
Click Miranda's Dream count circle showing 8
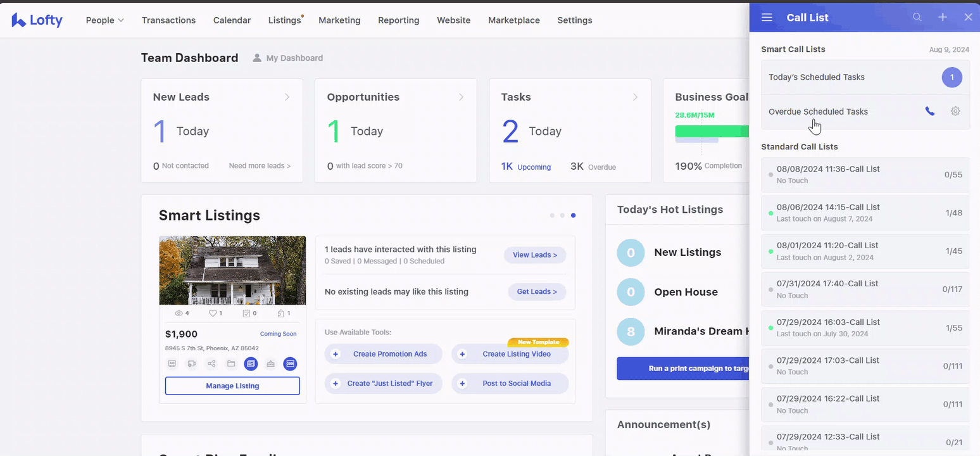click(631, 331)
